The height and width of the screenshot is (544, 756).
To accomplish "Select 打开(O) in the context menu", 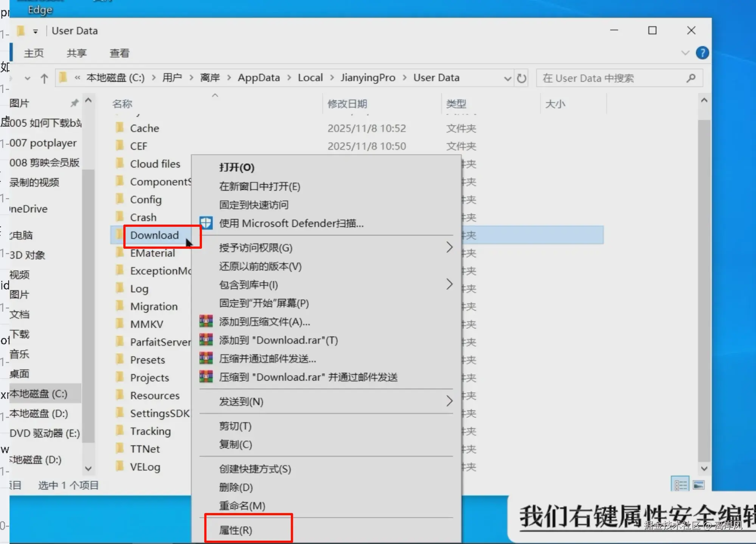I will (x=237, y=167).
